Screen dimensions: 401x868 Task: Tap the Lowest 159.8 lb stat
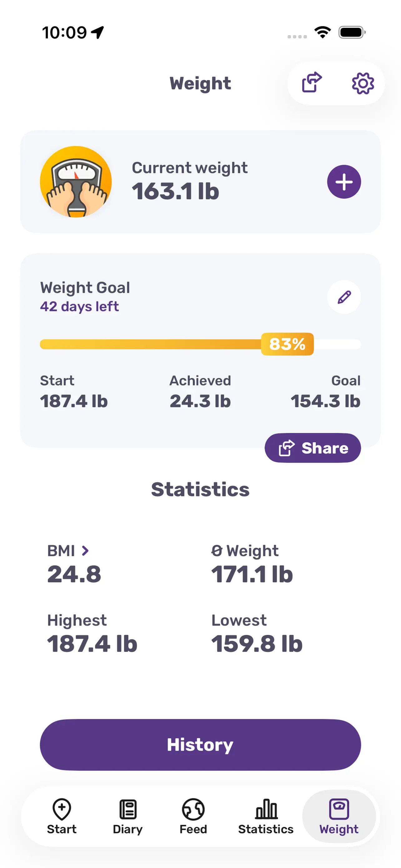pos(257,633)
